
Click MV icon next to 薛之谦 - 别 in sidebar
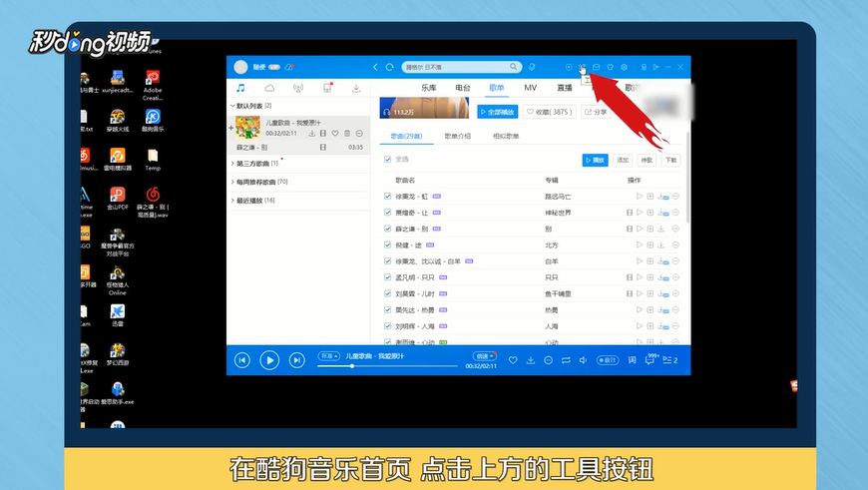point(322,148)
